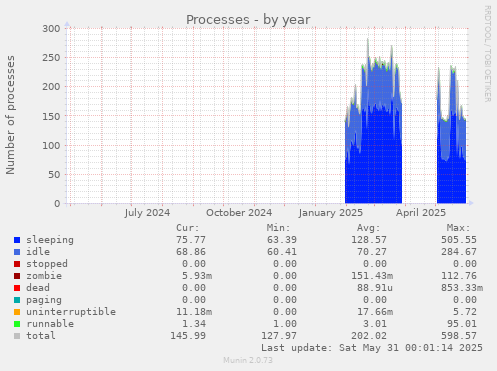Click the 'Cur:' column header
497x371 pixels.
coord(188,228)
